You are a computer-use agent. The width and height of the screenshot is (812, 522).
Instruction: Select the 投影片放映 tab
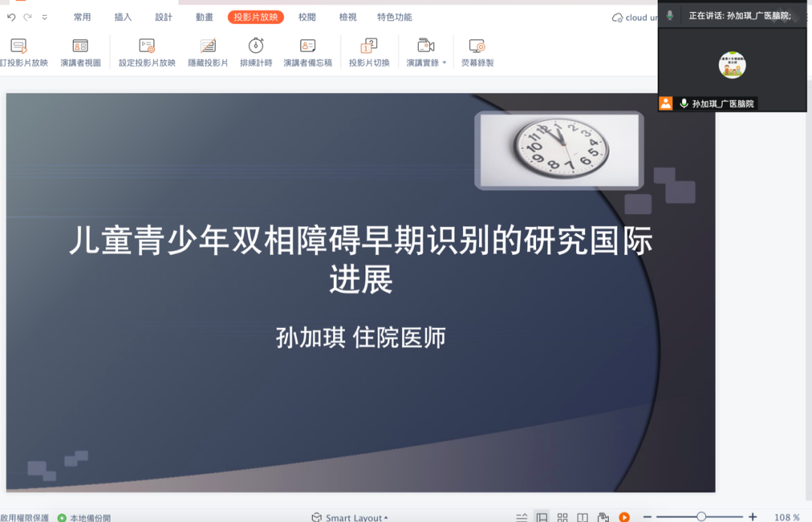tap(256, 17)
